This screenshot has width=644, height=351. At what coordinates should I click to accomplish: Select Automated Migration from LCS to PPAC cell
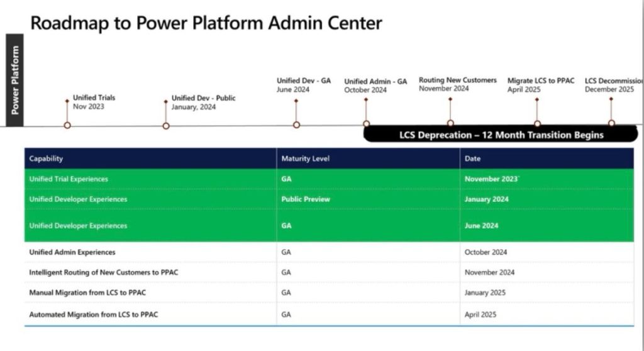(x=150, y=314)
